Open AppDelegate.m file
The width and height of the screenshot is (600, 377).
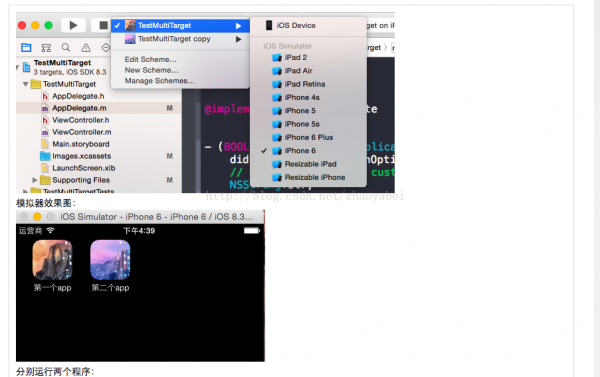click(79, 108)
